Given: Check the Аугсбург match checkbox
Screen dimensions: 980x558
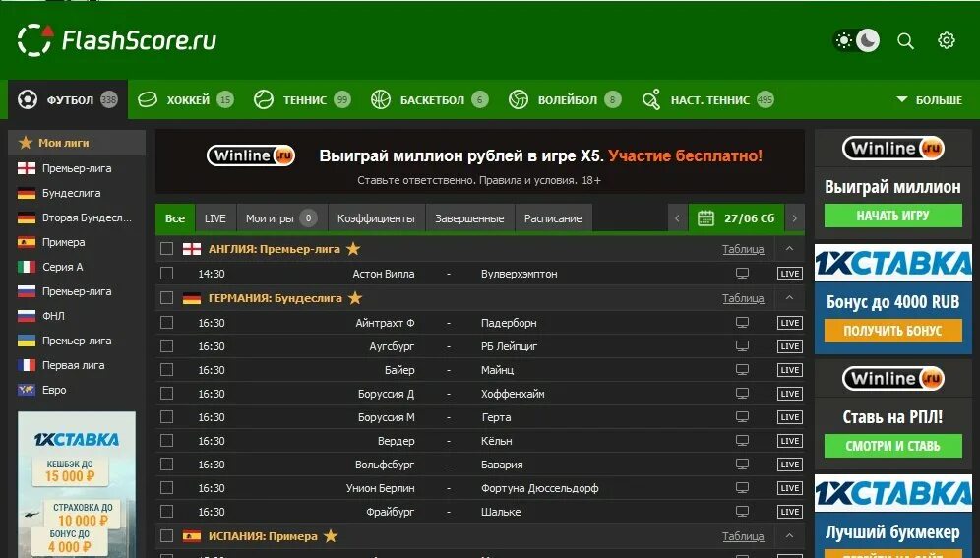Looking at the screenshot, I should [167, 346].
